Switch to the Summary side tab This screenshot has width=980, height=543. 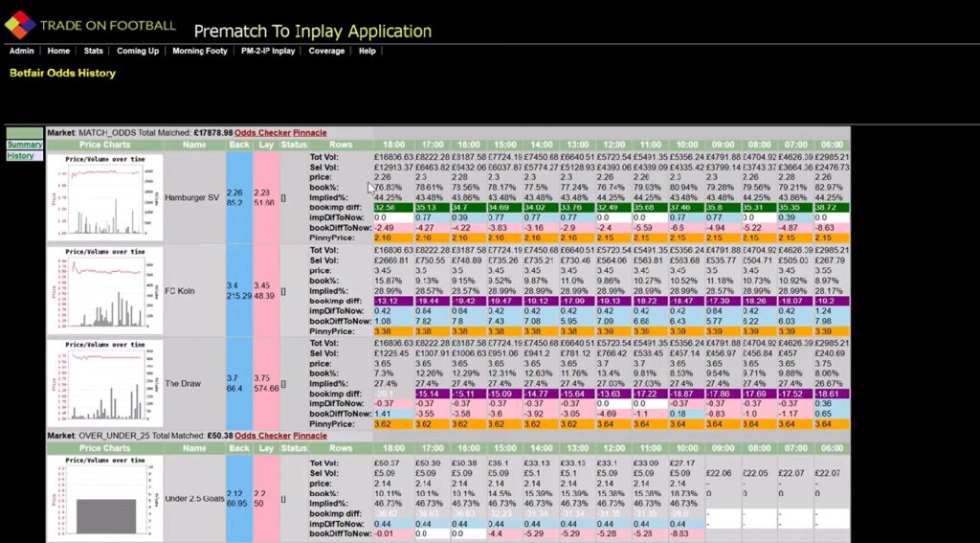24,145
